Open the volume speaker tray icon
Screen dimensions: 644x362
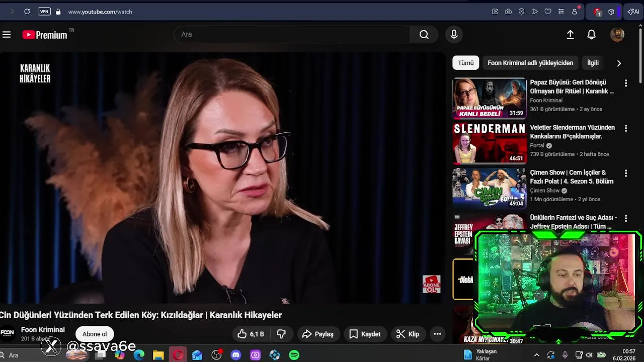click(589, 355)
